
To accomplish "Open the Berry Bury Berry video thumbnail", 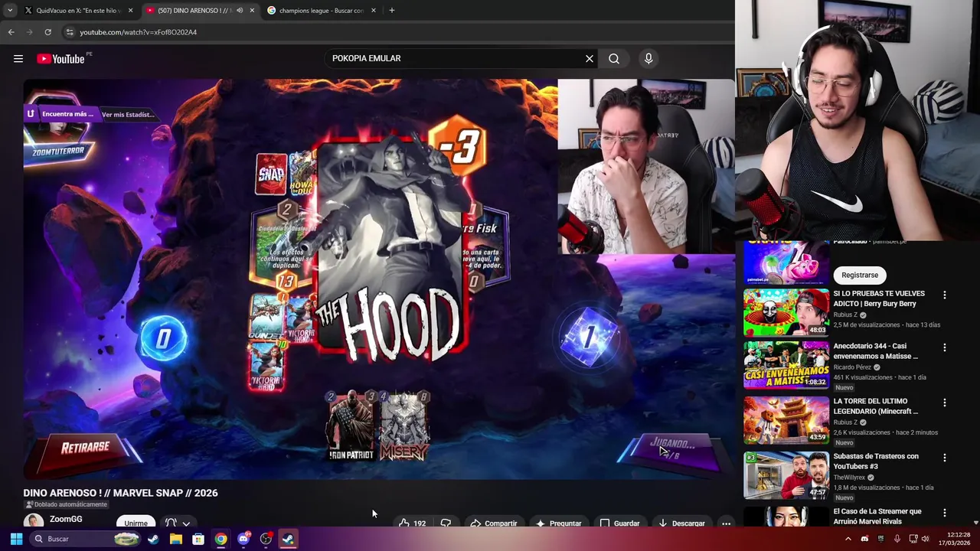I will (x=786, y=312).
